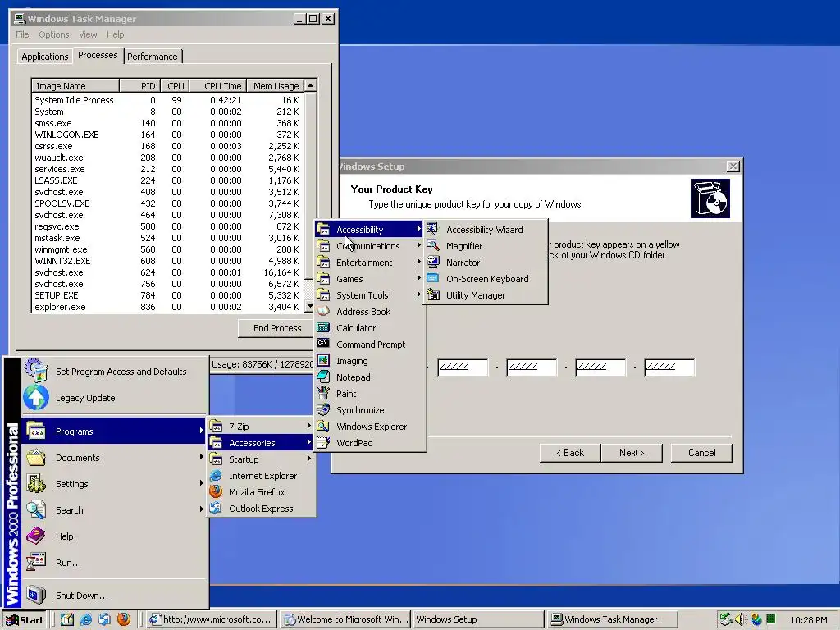Launch Magnifier from the Accessibility submenu

point(486,246)
